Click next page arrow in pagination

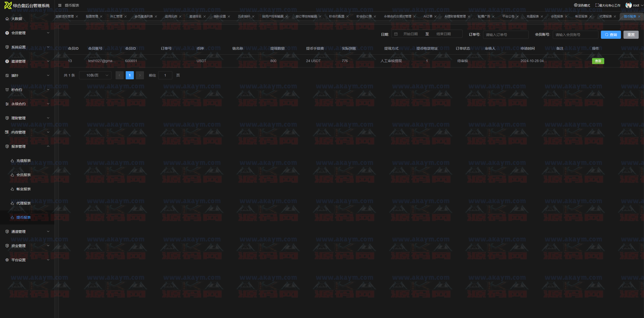pyautogui.click(x=140, y=75)
